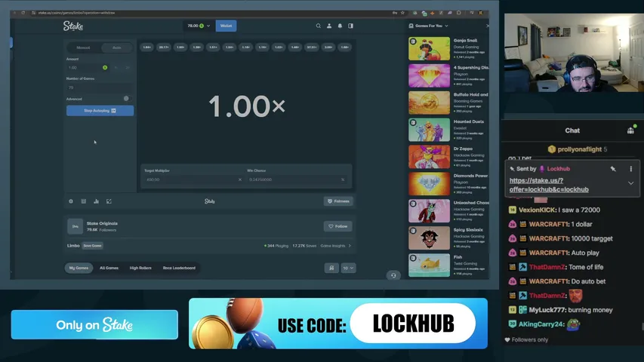Select the My Games tab
Screen dimensions: 644x362
pos(79,268)
